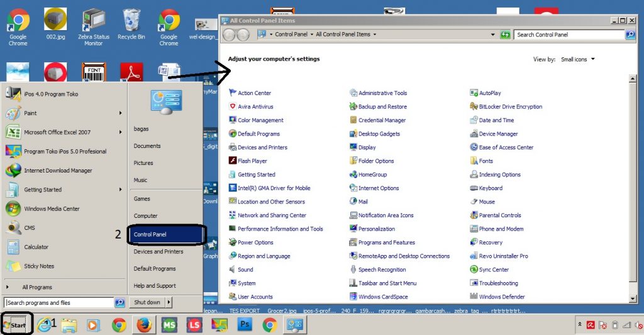Open BitLocker Drive Encryption icon

pos(474,106)
